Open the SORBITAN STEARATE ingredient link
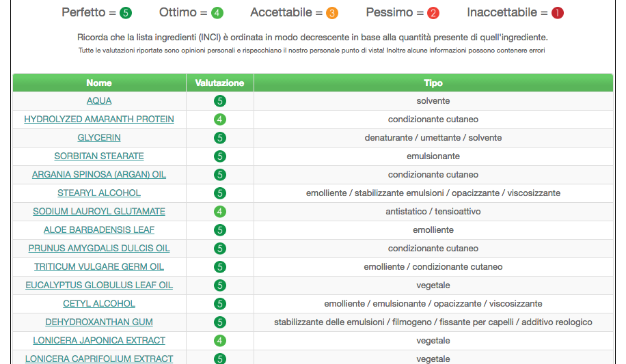Screen dimensions: 626x364 [99, 156]
